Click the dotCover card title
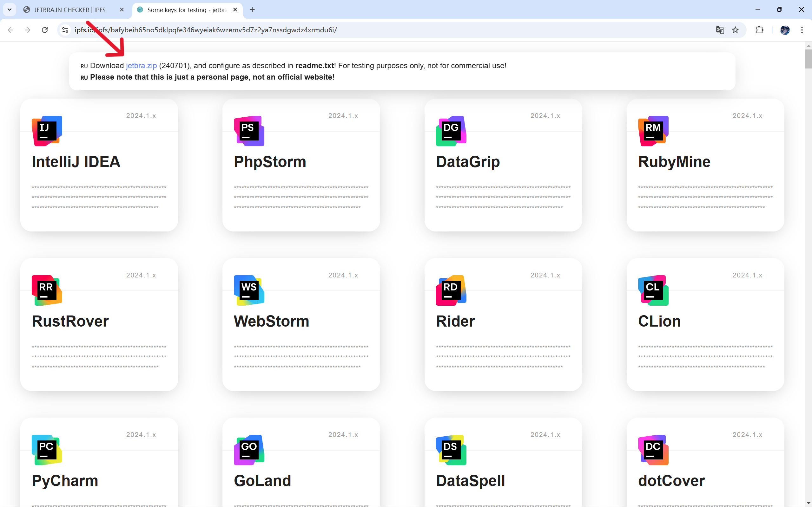Image resolution: width=812 pixels, height=507 pixels. point(671,481)
